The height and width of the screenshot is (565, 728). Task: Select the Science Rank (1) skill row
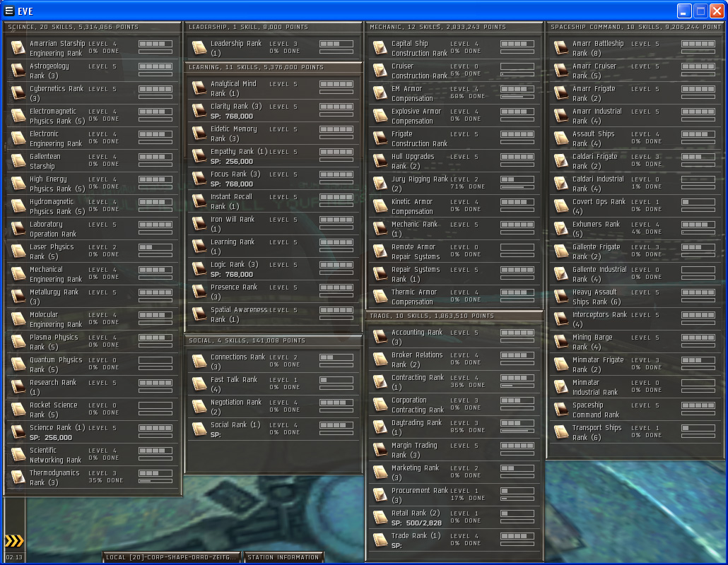[93, 432]
